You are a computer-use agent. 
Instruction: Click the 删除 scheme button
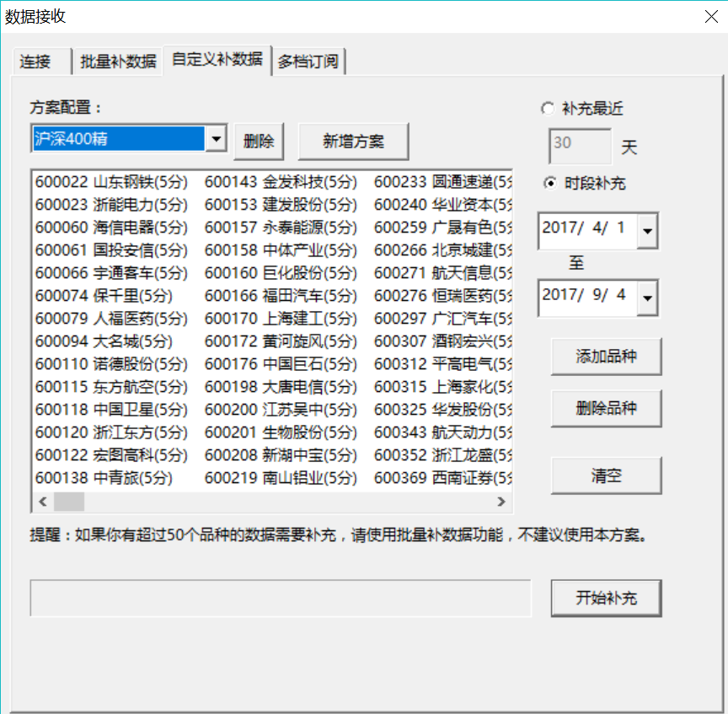click(x=259, y=142)
